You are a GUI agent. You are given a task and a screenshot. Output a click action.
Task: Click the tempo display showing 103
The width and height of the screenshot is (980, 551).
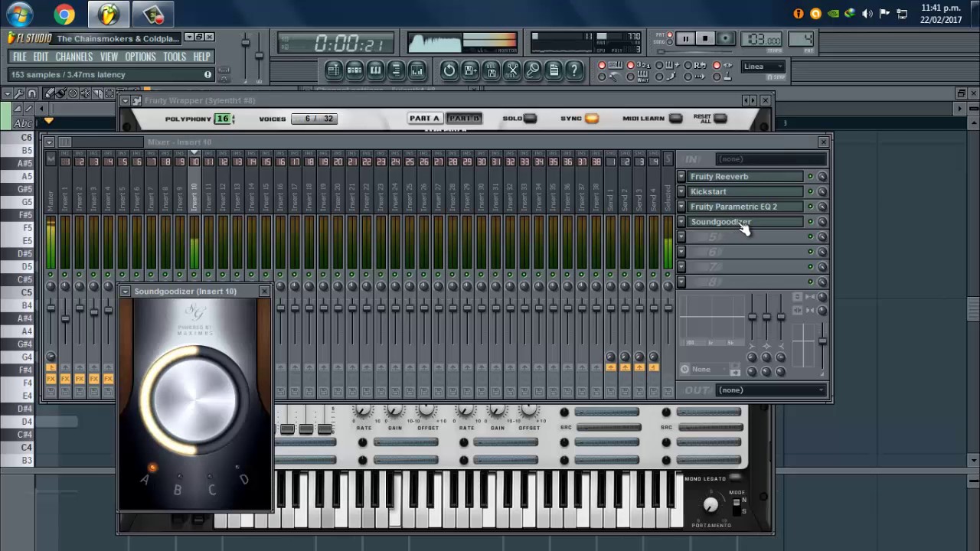[x=762, y=40]
